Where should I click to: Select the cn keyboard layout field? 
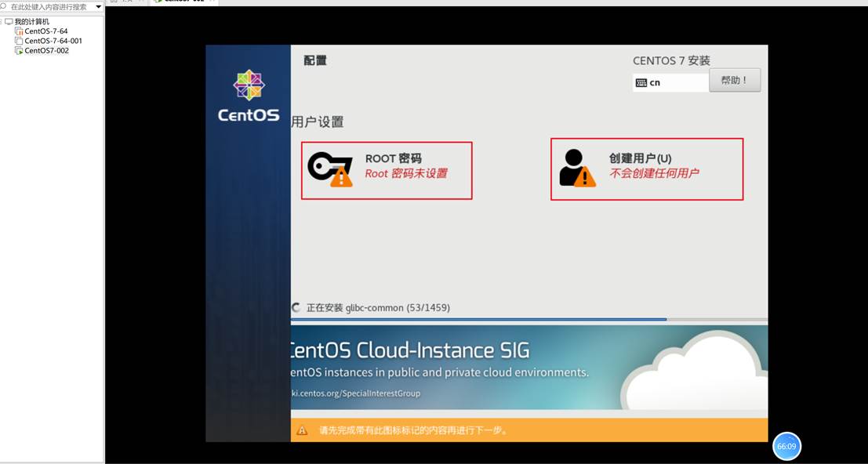(670, 83)
